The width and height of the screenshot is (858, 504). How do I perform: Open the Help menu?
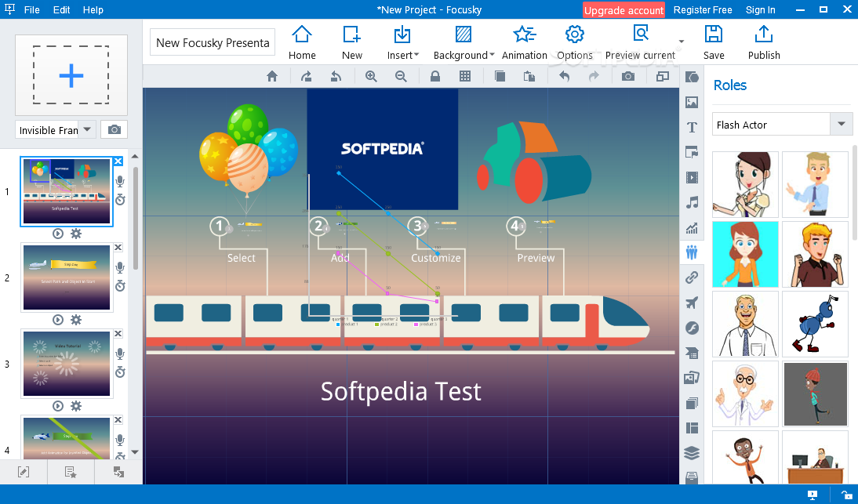click(93, 10)
